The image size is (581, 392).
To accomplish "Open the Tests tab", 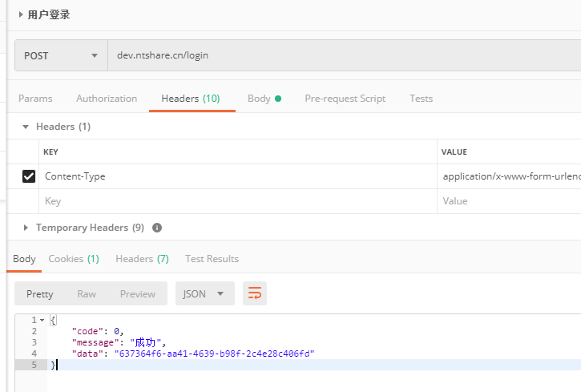I will [x=422, y=99].
